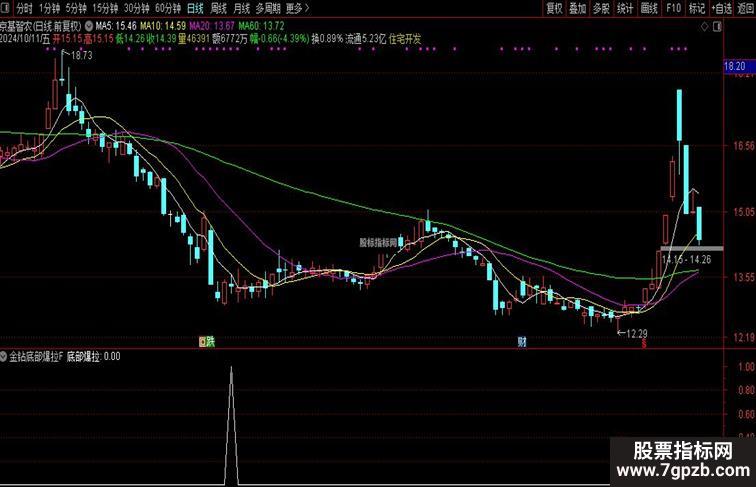Open the F10 company info
Screen dimensions: 756x487
pos(673,8)
